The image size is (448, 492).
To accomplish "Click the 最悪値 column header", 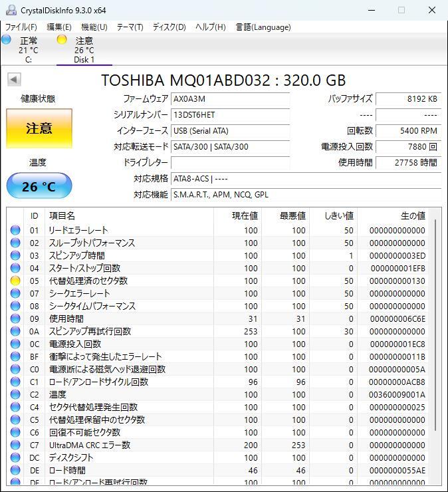I will [286, 216].
